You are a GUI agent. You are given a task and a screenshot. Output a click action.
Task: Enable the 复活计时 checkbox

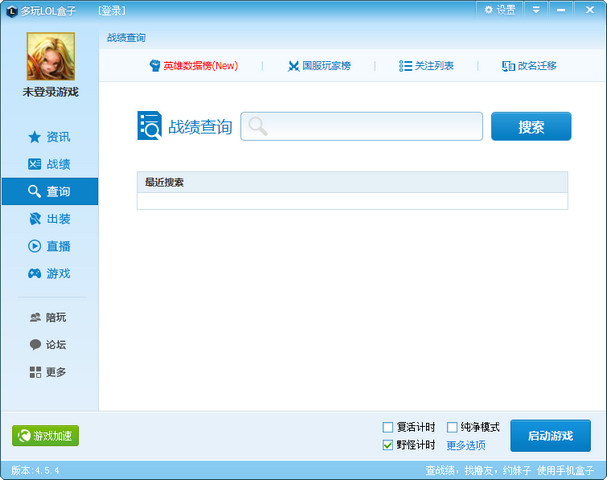pyautogui.click(x=388, y=427)
